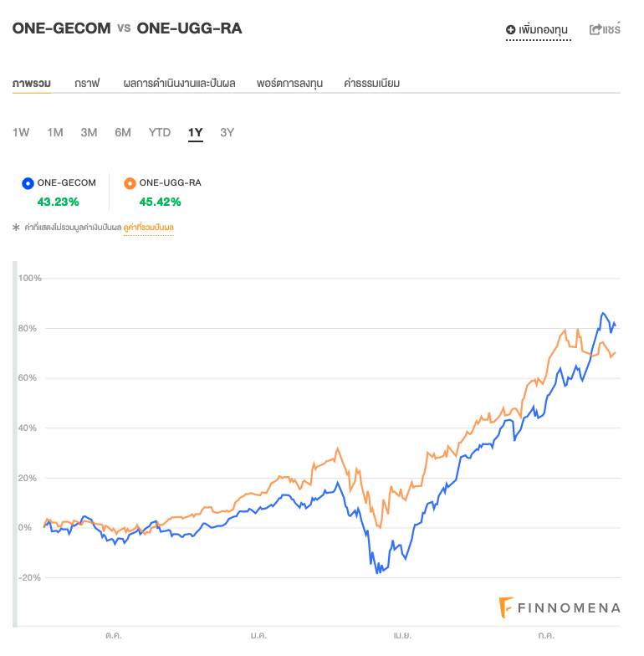Switch to the 6M time range

123,132
